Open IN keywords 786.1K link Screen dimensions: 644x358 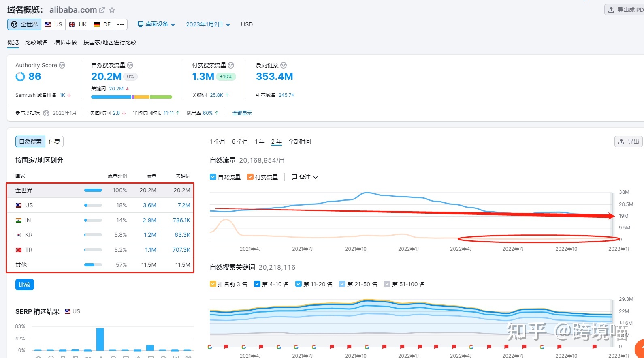click(x=181, y=220)
